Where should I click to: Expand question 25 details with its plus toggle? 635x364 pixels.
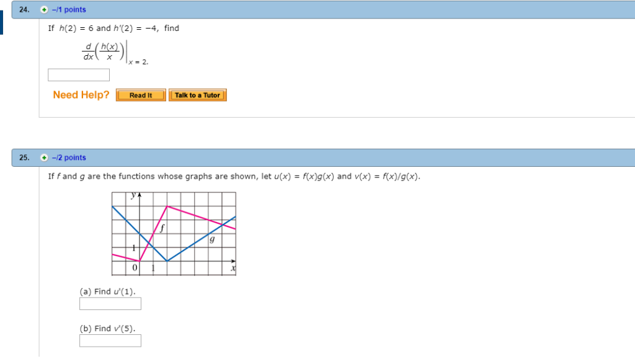pyautogui.click(x=43, y=158)
